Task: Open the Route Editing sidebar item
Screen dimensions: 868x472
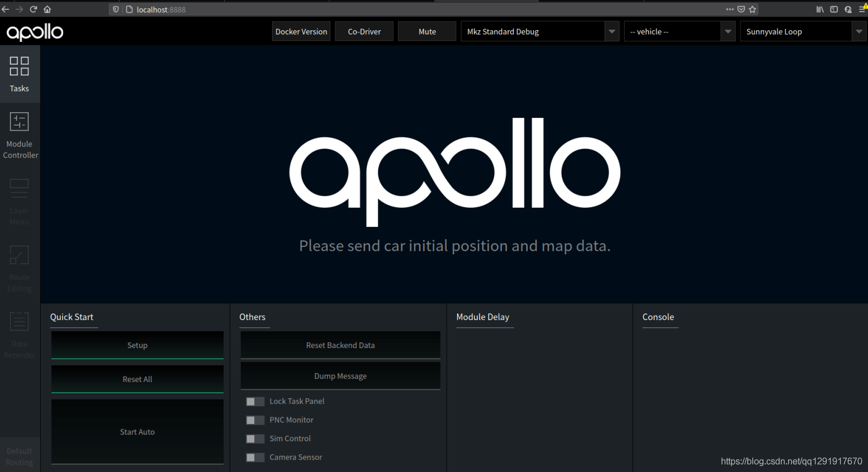Action: (x=20, y=269)
